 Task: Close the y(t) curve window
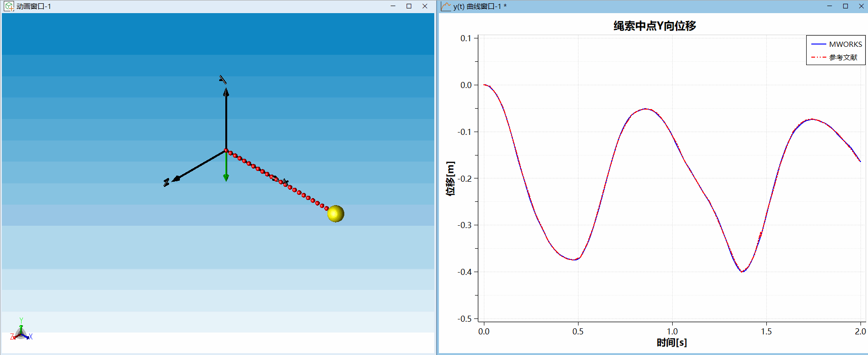click(x=861, y=6)
